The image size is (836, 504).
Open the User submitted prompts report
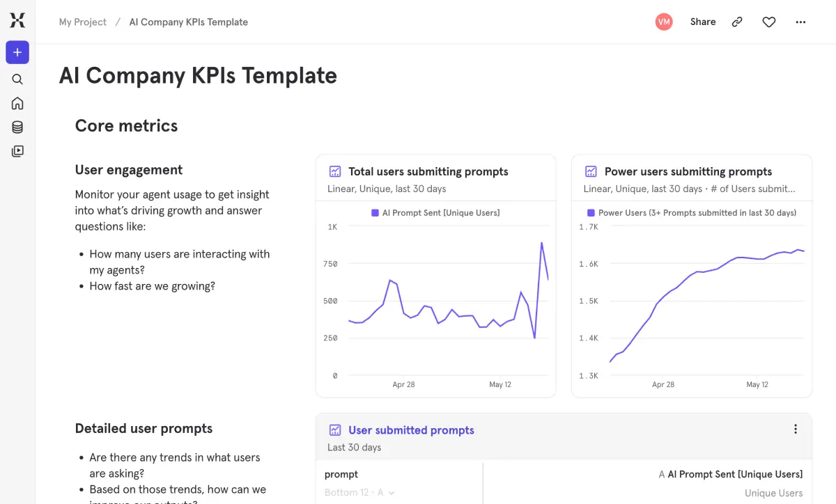411,430
